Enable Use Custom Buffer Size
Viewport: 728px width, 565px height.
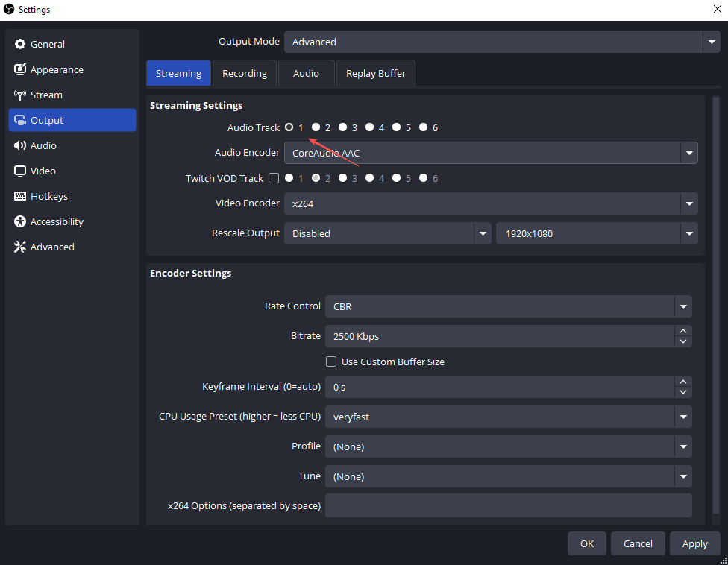click(x=330, y=362)
